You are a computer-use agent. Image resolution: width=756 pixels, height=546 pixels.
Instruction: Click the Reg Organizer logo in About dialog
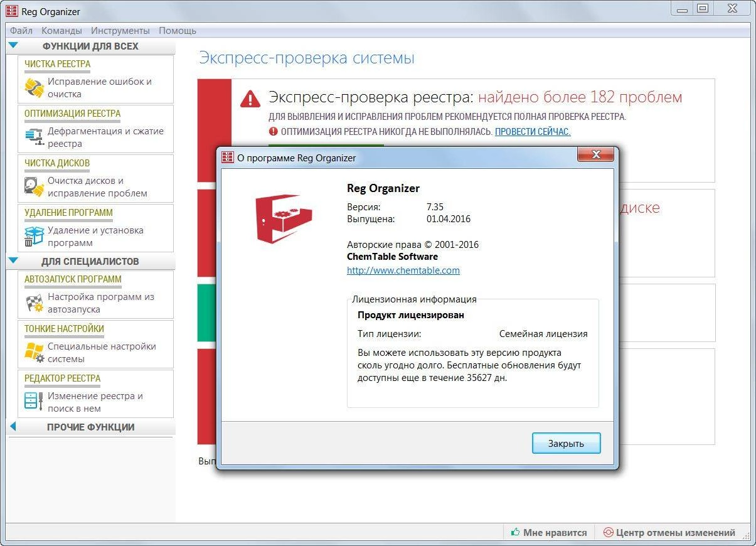pos(283,218)
